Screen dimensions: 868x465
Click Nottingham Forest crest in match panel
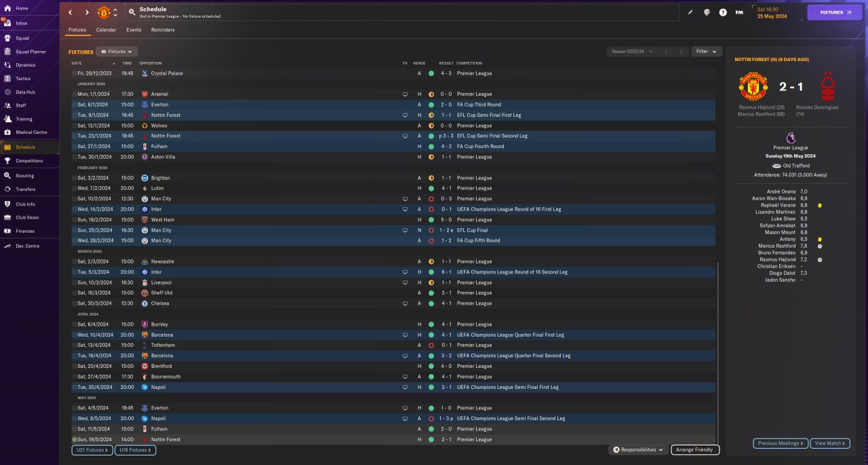coord(827,86)
